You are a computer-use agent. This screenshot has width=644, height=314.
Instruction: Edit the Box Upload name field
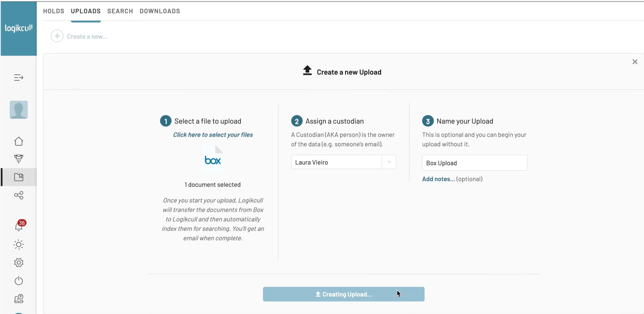tap(474, 163)
